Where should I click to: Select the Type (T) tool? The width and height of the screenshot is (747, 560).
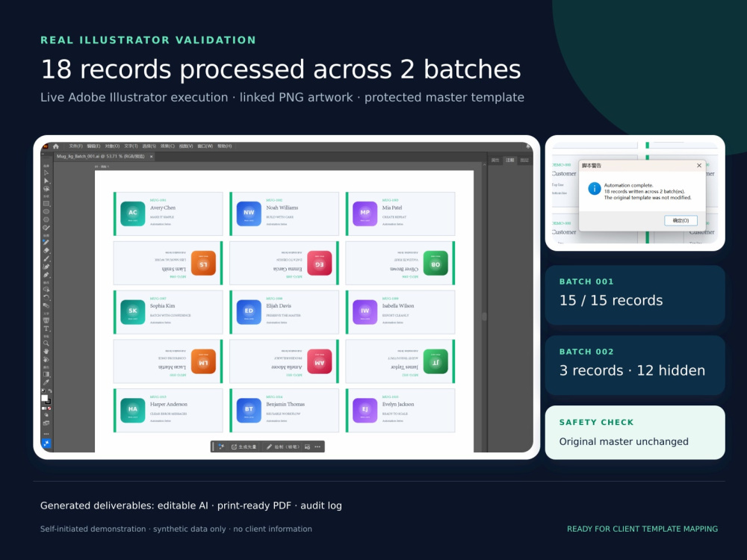46,328
